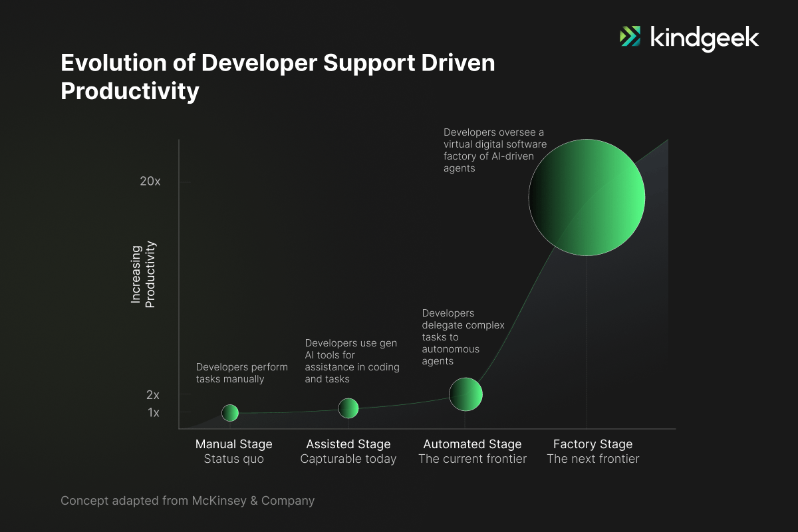
Task: Click the "virtual digital software factory" description
Action: click(495, 150)
